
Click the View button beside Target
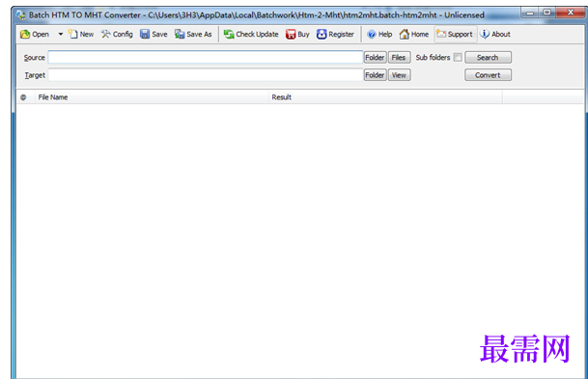coord(399,75)
